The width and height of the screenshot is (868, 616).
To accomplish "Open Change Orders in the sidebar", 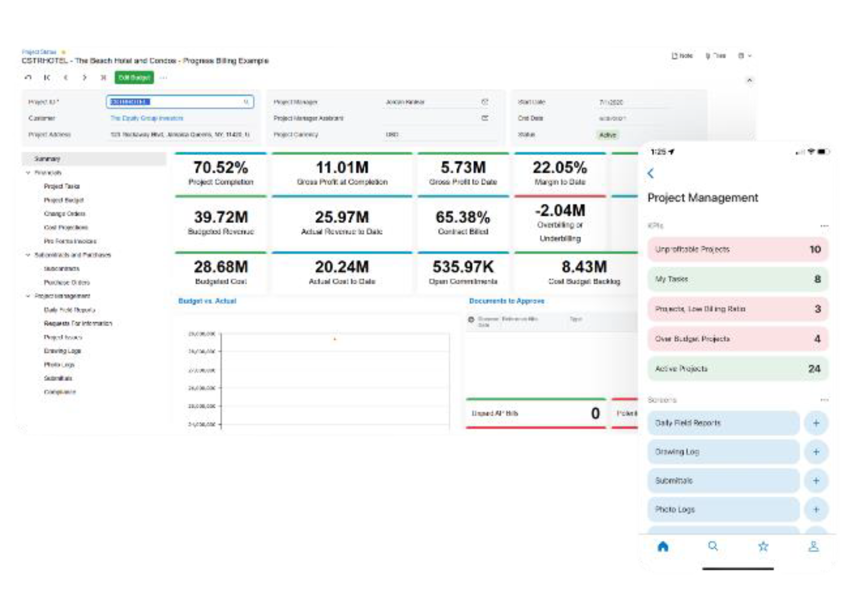I will pyautogui.click(x=65, y=214).
